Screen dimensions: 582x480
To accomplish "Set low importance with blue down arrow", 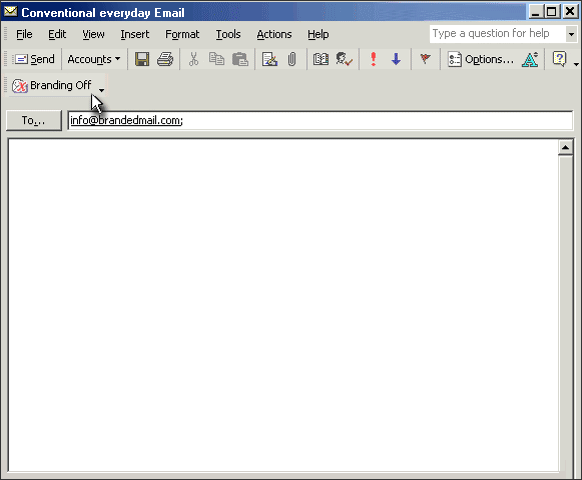I will 396,59.
